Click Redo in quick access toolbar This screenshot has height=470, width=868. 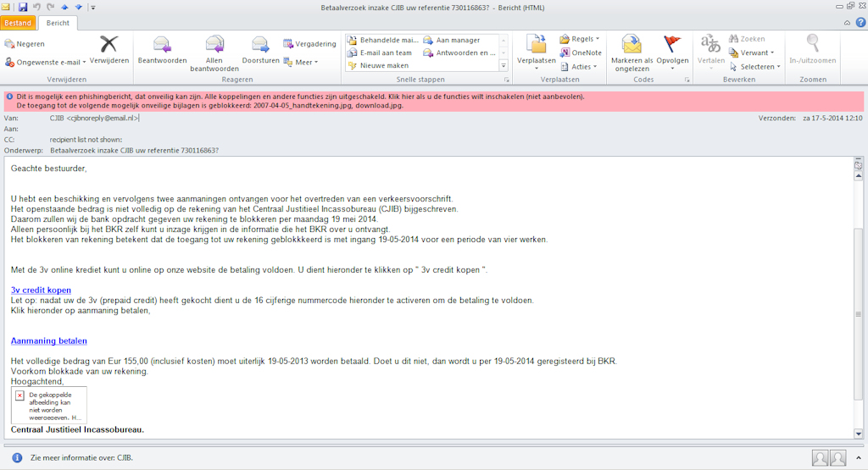tap(50, 7)
